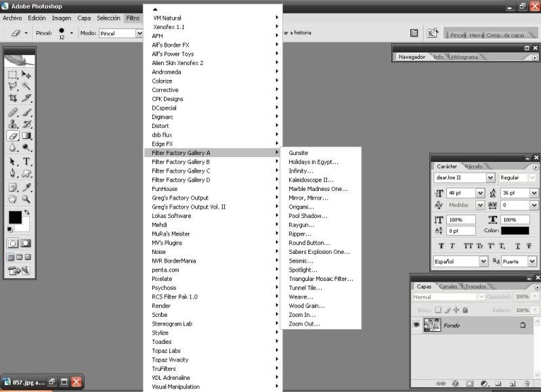541x392 pixels.
Task: Click the Fondo layer thumbnail
Action: pyautogui.click(x=432, y=325)
